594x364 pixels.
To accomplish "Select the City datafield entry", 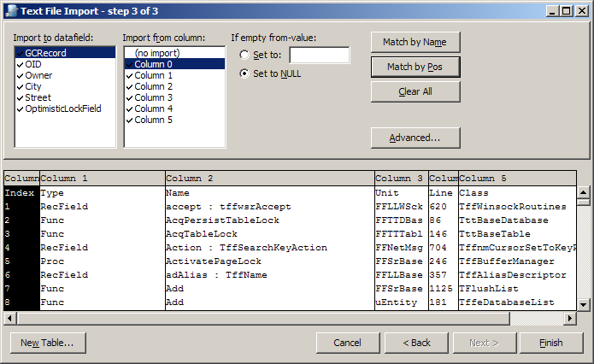I will (33, 86).
